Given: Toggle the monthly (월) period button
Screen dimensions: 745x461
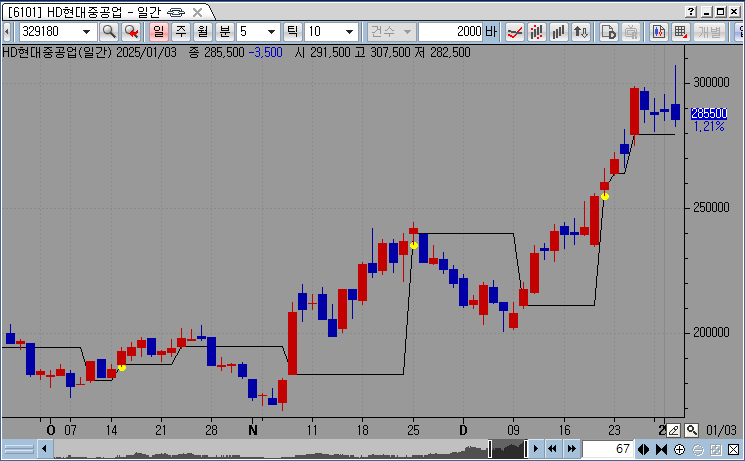Looking at the screenshot, I should point(202,32).
